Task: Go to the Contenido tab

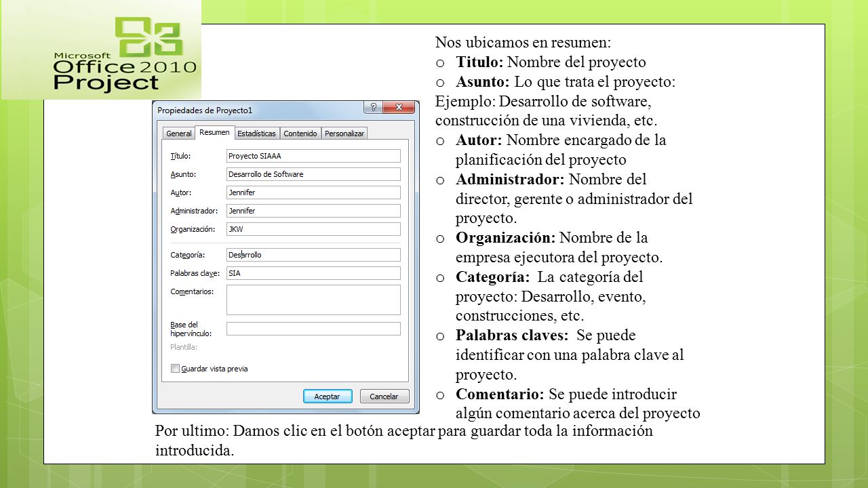Action: (x=300, y=134)
